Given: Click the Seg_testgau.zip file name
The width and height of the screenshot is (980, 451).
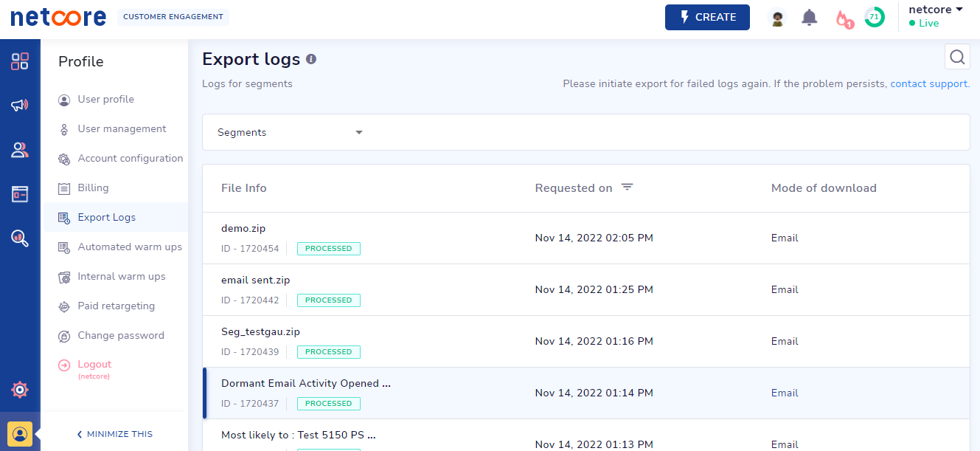Looking at the screenshot, I should point(261,331).
